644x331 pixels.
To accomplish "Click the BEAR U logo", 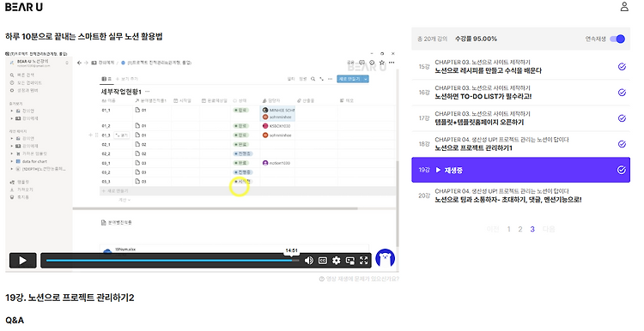I will tap(24, 7).
